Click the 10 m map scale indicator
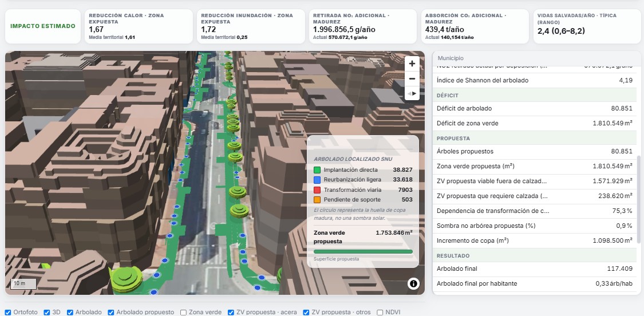The image size is (644, 316). (x=23, y=284)
